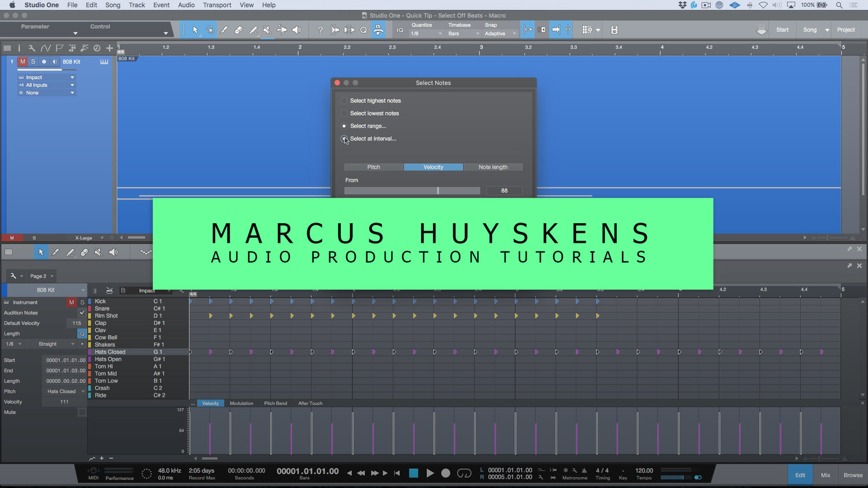The image size is (868, 488).
Task: Switch to the Pitch tab in Select Notes
Action: 374,167
